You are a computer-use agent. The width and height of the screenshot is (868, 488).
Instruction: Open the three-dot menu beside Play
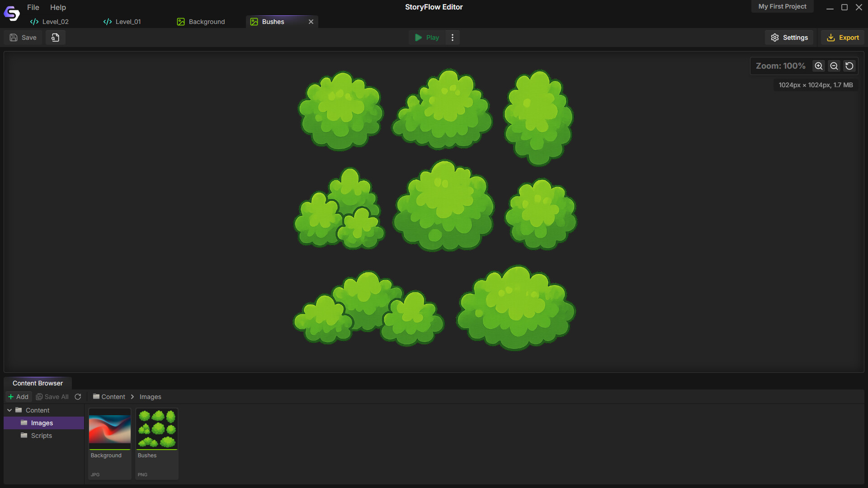(453, 38)
